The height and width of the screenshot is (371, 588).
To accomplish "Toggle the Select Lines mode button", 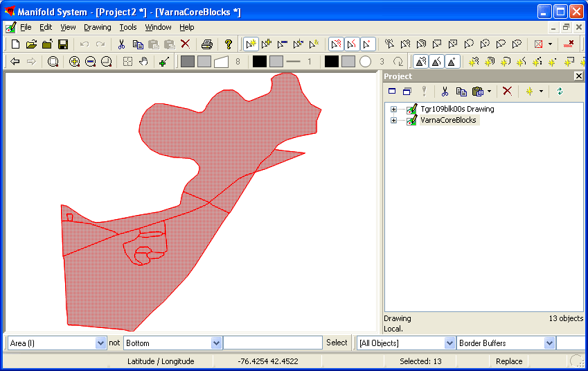I will coord(352,44).
